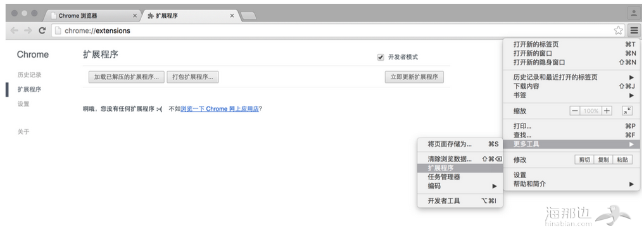644x237 pixels.
Task: Select 扩展程序 in the left sidebar
Action: 29,89
